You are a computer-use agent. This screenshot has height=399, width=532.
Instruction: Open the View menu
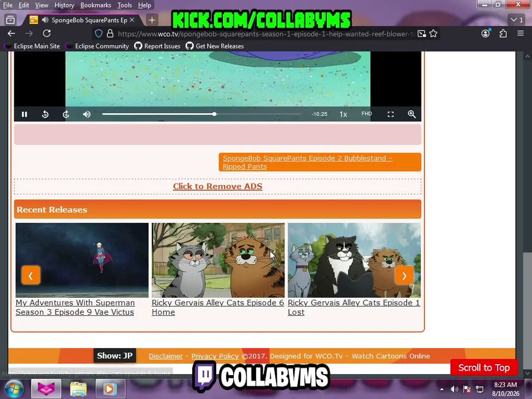coord(42,5)
